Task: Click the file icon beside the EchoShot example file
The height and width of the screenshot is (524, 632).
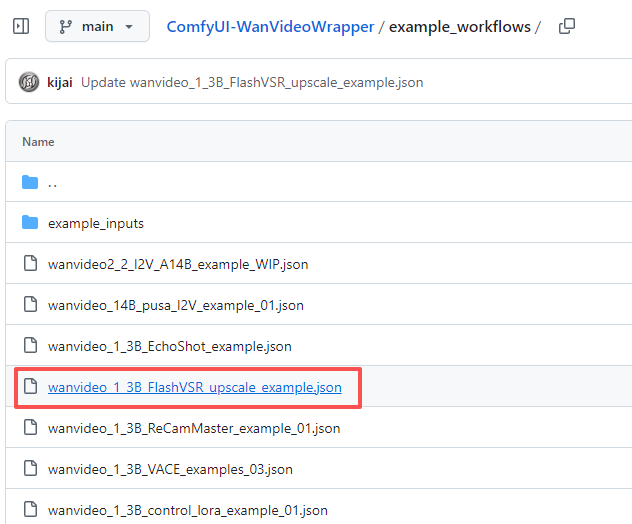Action: [x=30, y=345]
